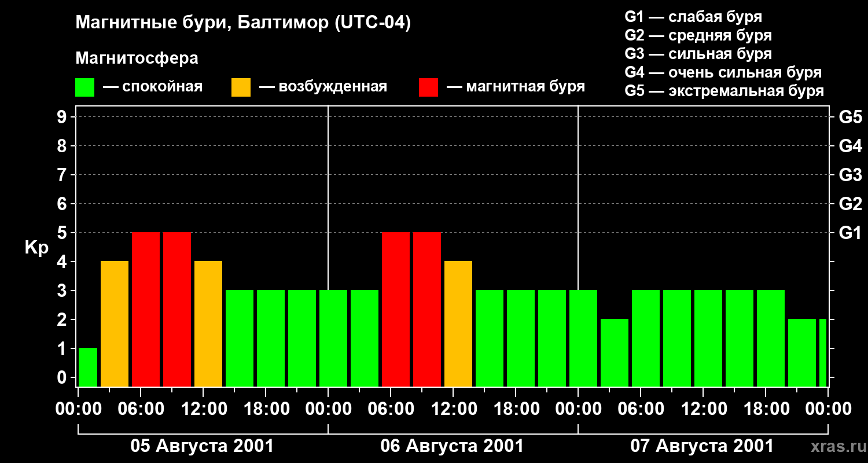Click the right axis label G5
This screenshot has height=463, width=868.
pos(850,117)
